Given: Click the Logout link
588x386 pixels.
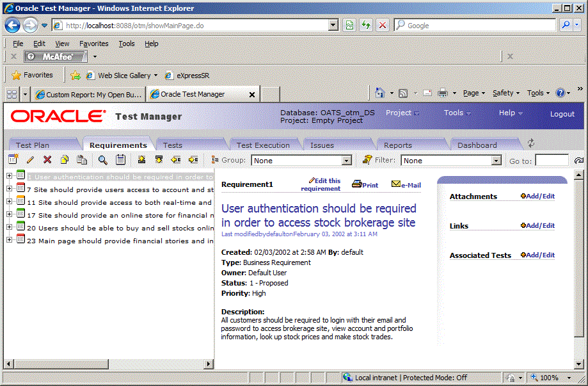Looking at the screenshot, I should coord(562,114).
